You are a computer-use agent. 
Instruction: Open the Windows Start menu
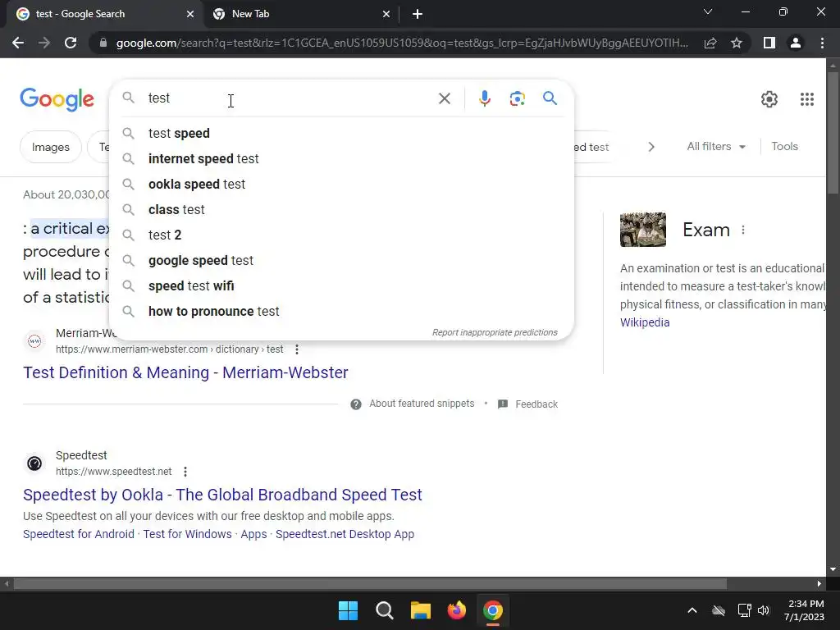tap(348, 610)
